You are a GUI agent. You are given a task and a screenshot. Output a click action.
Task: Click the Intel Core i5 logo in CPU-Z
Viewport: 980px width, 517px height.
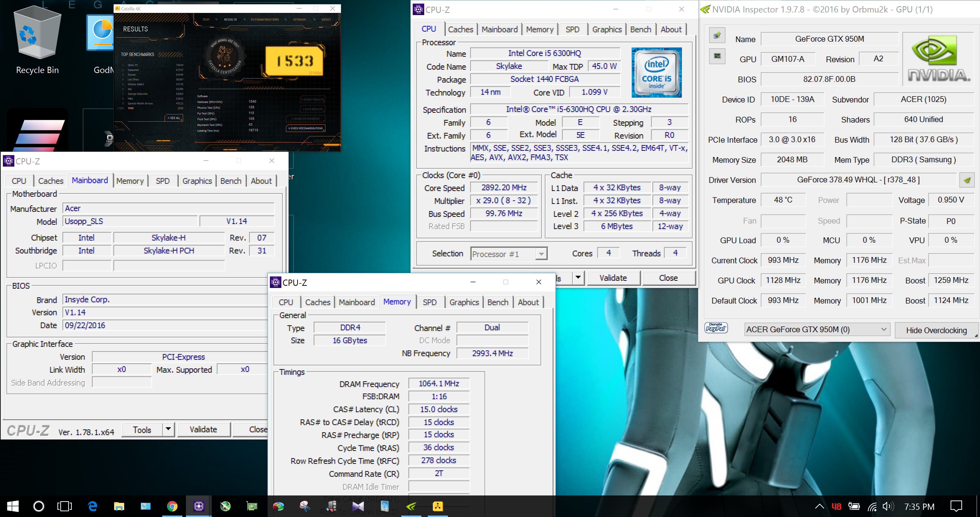[656, 72]
